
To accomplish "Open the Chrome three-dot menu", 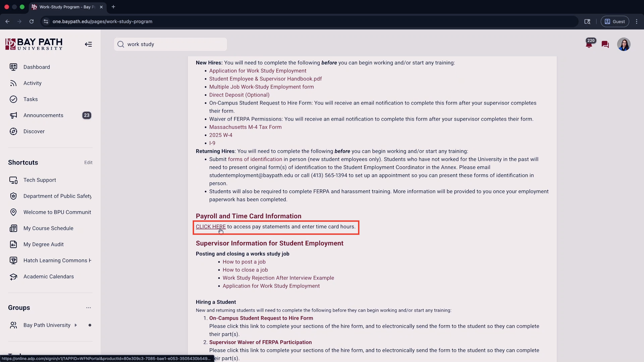I will tap(637, 21).
